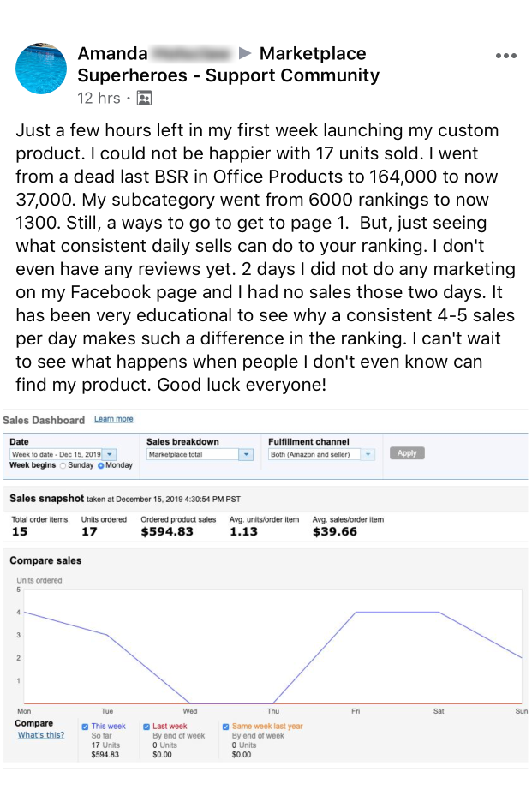Screen dimensions: 532x802
Task: Open the post options three-dot menu
Action: click(x=506, y=57)
